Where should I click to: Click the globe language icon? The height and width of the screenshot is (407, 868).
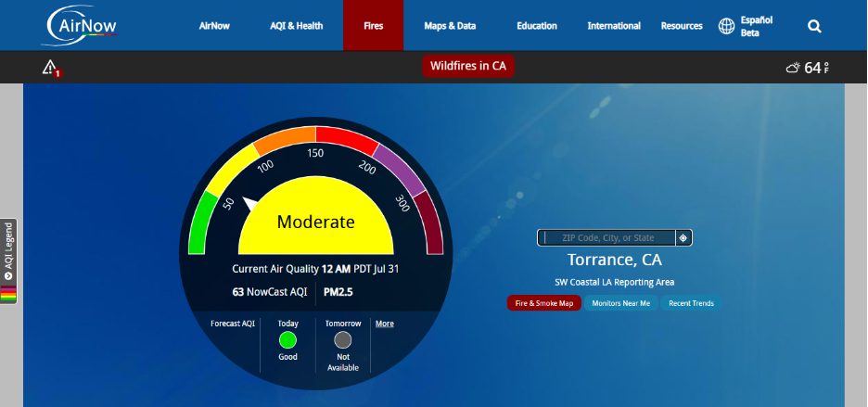pyautogui.click(x=726, y=26)
